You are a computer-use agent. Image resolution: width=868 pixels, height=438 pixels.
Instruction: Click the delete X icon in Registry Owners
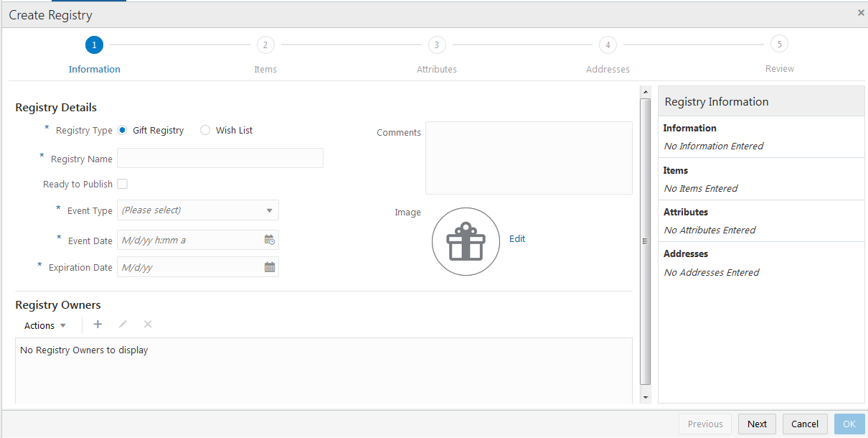click(x=148, y=325)
